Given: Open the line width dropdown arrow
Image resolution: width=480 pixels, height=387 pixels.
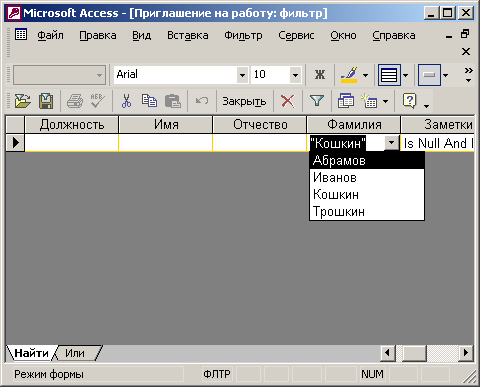Looking at the screenshot, I should click(405, 75).
